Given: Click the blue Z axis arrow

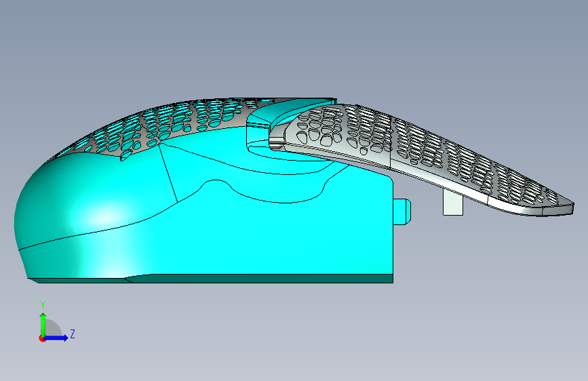Looking at the screenshot, I should coord(56,338).
